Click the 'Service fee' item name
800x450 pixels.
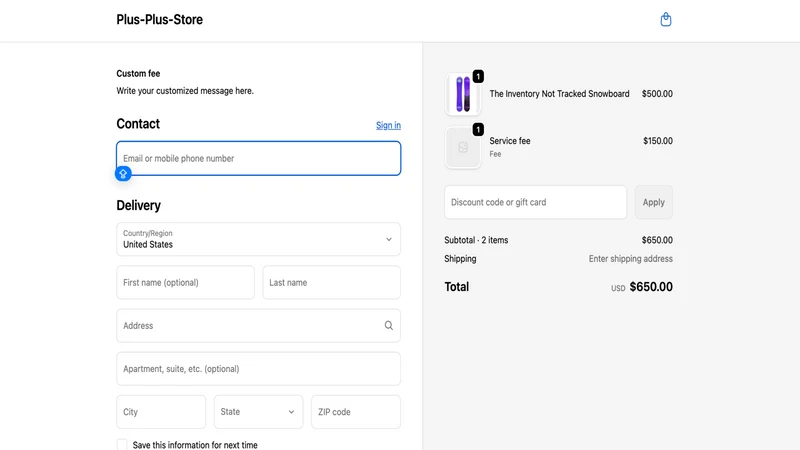click(510, 141)
